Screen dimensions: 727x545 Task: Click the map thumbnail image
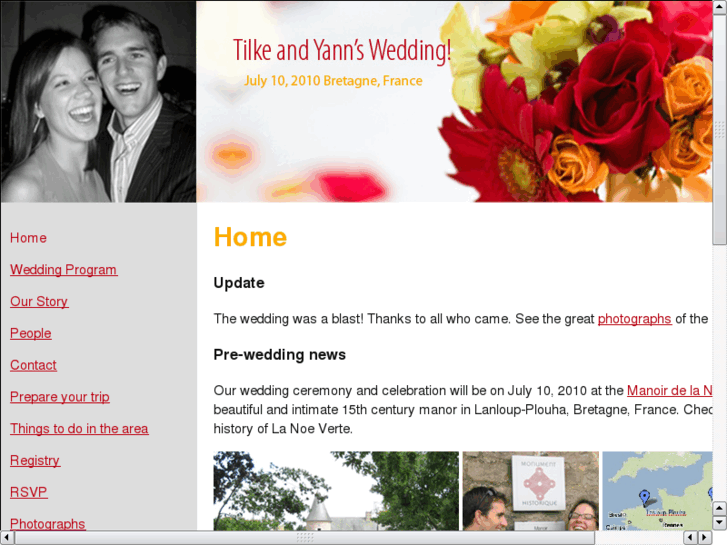coord(657,491)
